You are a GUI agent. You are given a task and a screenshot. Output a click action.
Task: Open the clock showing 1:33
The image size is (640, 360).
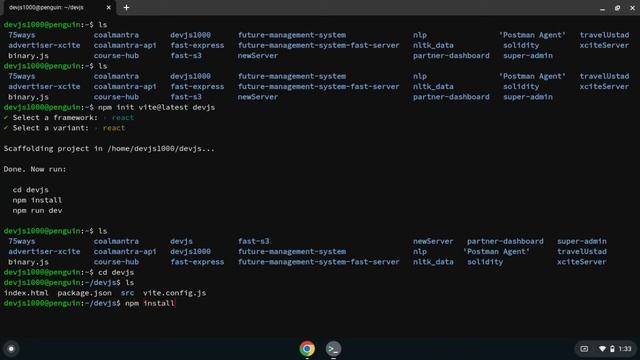point(624,349)
